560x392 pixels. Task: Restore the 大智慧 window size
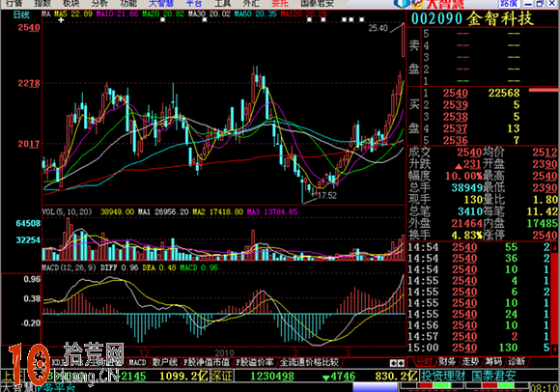click(540, 4)
